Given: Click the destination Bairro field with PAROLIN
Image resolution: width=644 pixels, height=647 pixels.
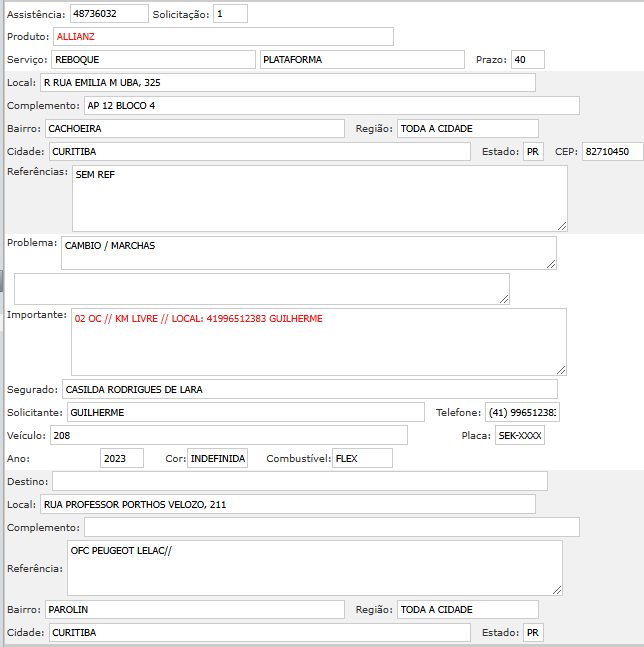Looking at the screenshot, I should coord(194,610).
